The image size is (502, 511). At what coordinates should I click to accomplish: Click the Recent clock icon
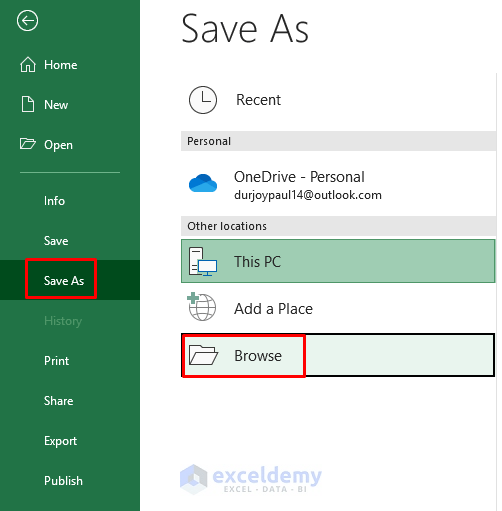203,100
